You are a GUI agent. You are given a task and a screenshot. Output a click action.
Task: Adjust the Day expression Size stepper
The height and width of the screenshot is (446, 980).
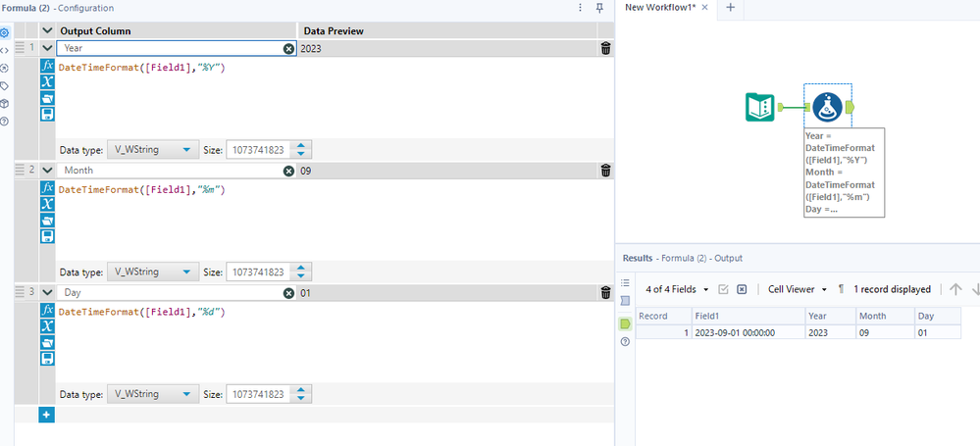coord(301,394)
